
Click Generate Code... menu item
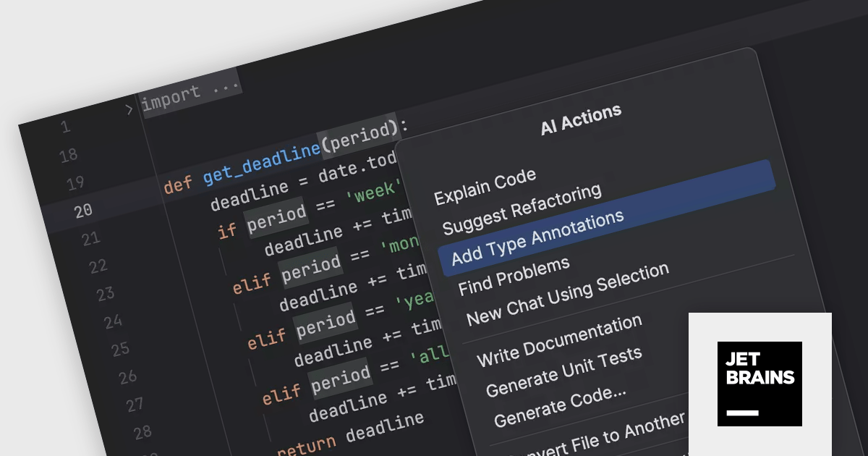click(560, 407)
